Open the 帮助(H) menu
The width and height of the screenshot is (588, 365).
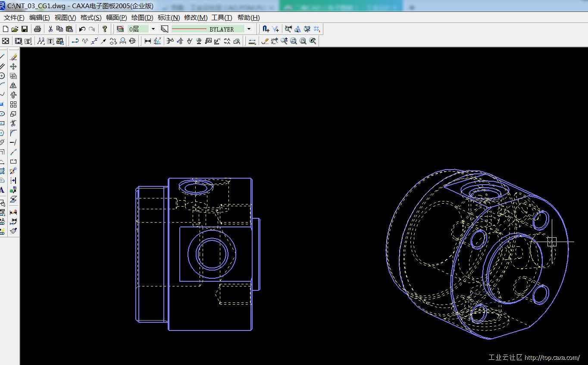coord(248,18)
